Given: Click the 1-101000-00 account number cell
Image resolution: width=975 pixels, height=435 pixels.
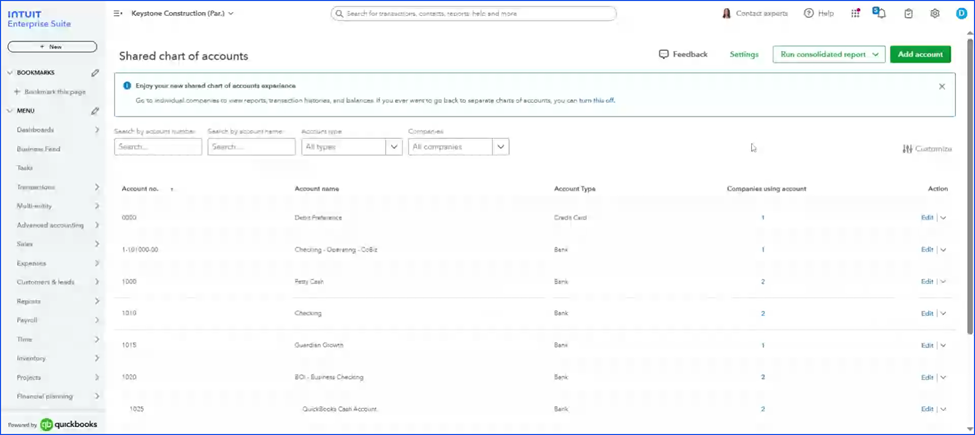Looking at the screenshot, I should (x=140, y=250).
